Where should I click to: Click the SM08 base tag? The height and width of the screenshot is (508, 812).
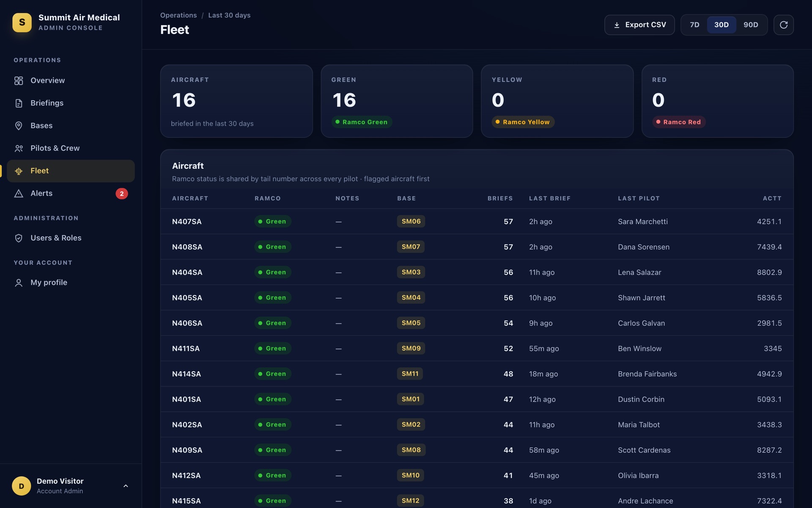411,450
